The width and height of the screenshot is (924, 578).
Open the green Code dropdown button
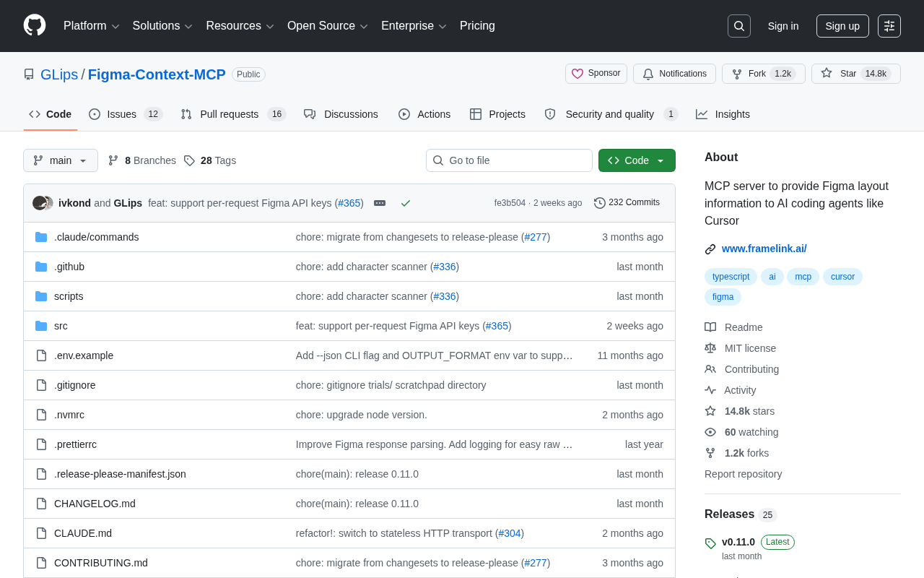click(x=637, y=160)
